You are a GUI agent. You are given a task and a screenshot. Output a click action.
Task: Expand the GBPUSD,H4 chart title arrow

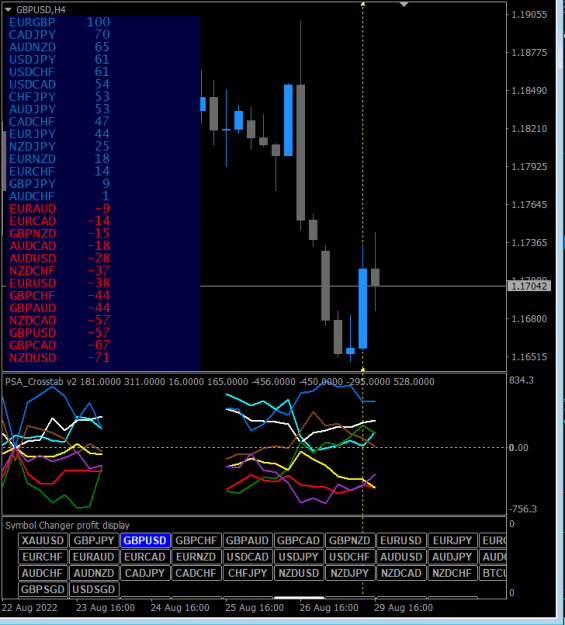[8, 10]
